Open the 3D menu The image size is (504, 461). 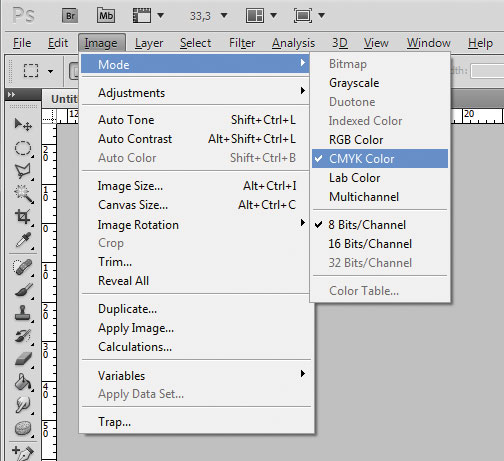(x=340, y=43)
